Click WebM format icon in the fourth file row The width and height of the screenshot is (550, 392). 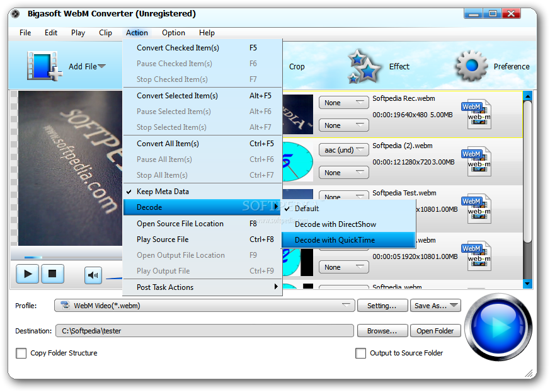coord(477,256)
